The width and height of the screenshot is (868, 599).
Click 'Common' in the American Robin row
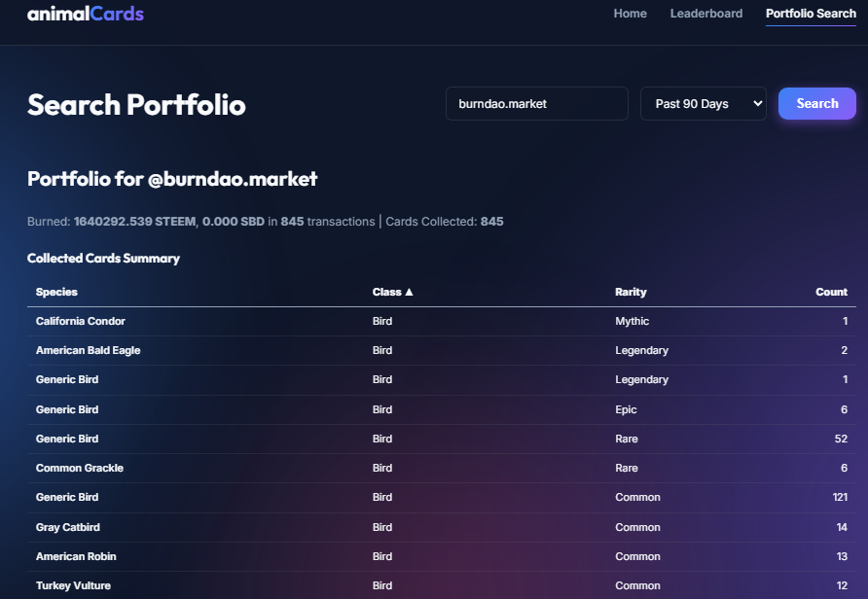tap(637, 556)
